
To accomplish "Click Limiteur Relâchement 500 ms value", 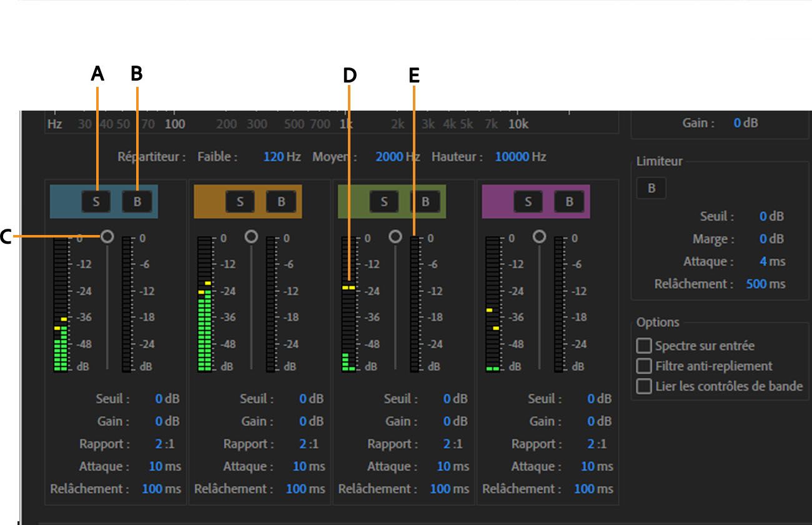I will coord(766,284).
